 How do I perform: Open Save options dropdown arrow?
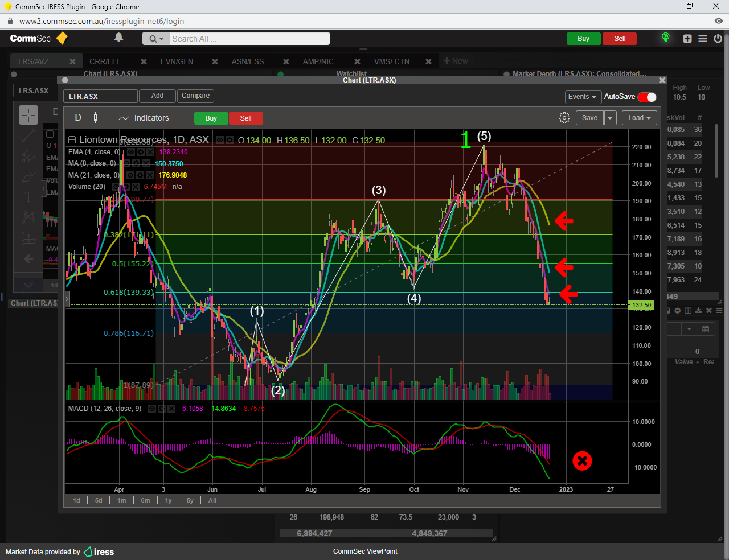tap(610, 118)
